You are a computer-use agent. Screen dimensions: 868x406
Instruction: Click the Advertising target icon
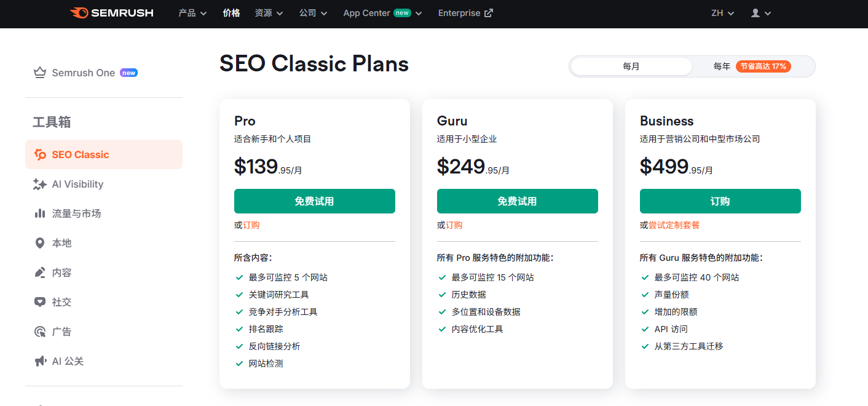coord(40,332)
